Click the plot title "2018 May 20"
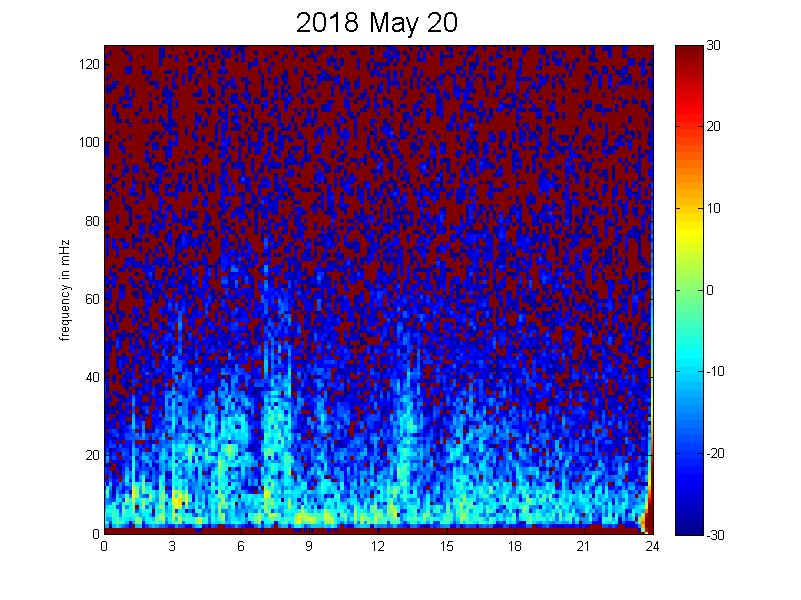Image resolution: width=801 pixels, height=600 pixels. click(376, 22)
